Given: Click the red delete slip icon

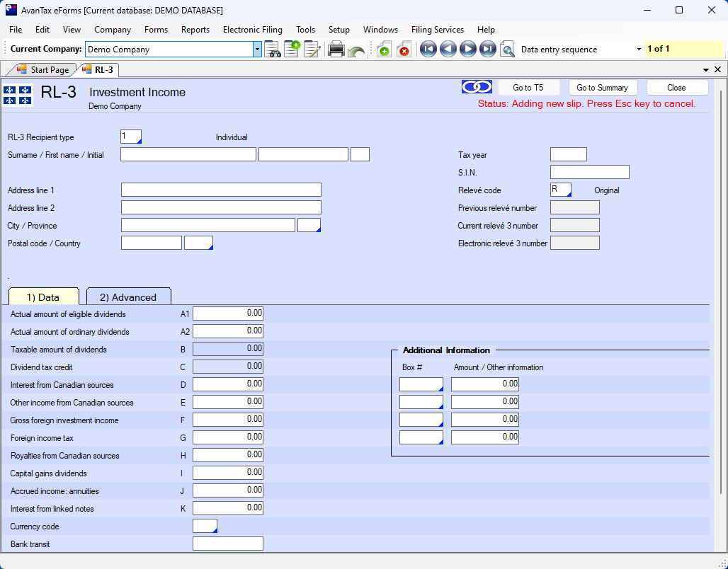Looking at the screenshot, I should (404, 50).
